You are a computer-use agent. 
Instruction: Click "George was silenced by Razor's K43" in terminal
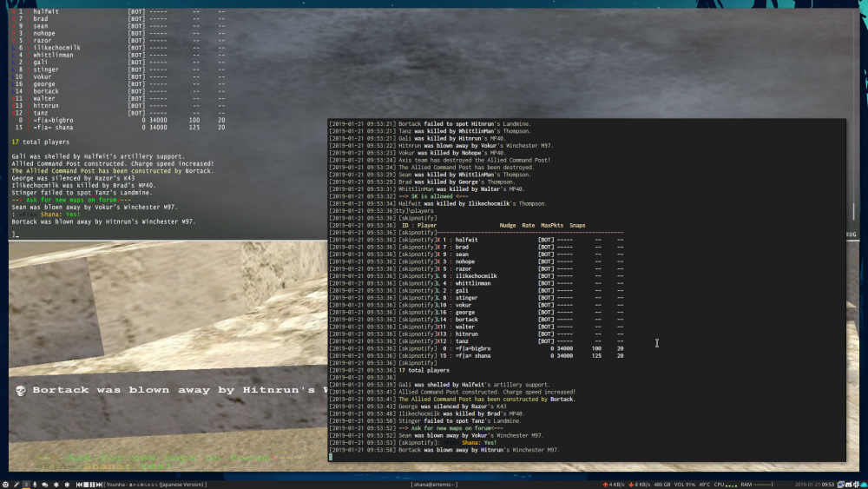[x=452, y=406]
